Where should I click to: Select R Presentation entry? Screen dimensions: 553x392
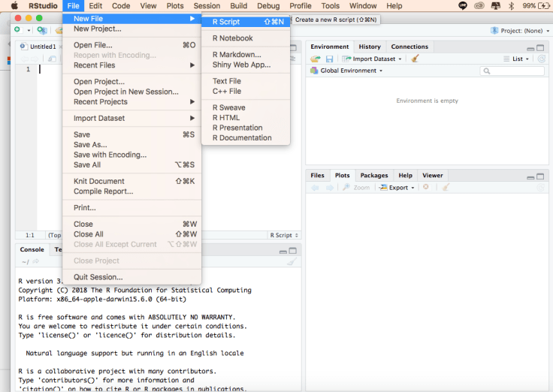pos(246,128)
